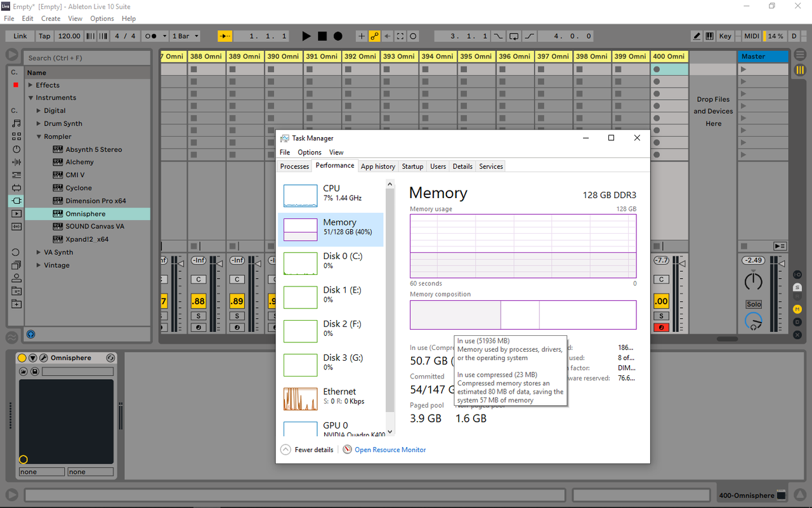Click the Re-enable Automation arrow
The image size is (812, 508).
(387, 36)
